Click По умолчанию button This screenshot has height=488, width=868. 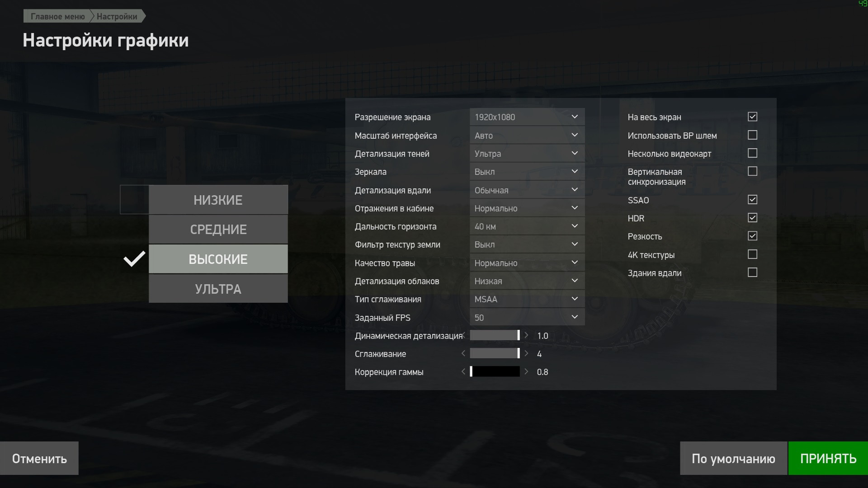click(733, 458)
